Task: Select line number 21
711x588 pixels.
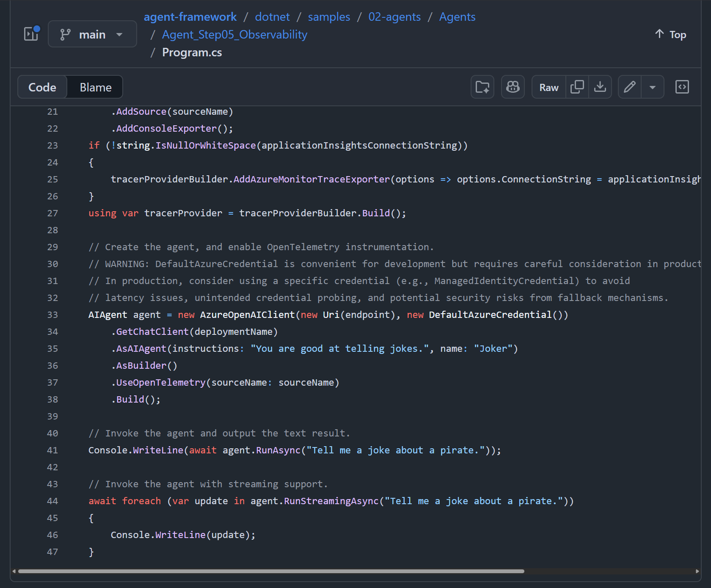Action: coord(52,112)
